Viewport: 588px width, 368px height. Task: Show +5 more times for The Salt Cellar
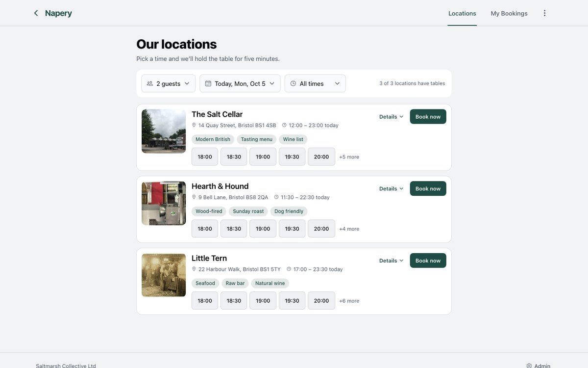click(x=349, y=157)
